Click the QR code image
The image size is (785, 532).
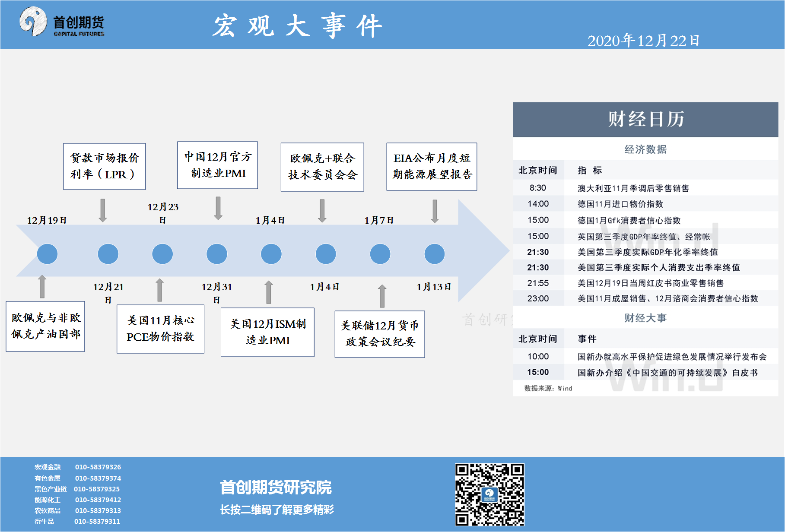tap(489, 494)
